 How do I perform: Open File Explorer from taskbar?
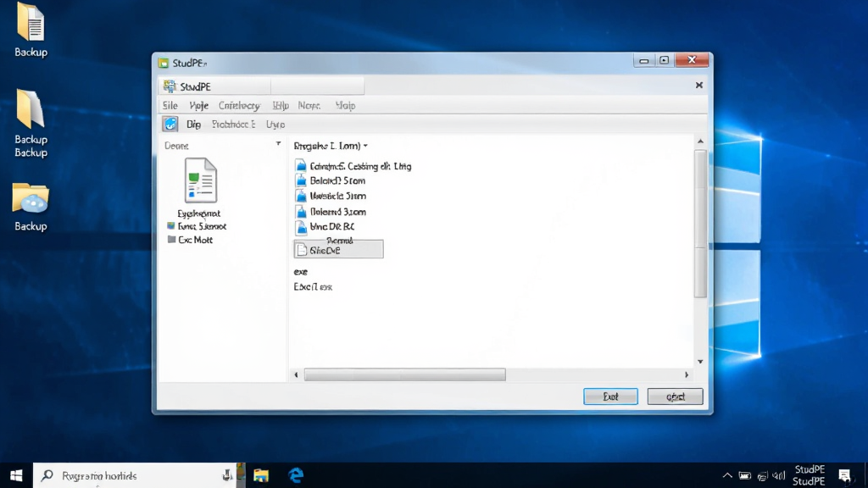(x=261, y=475)
